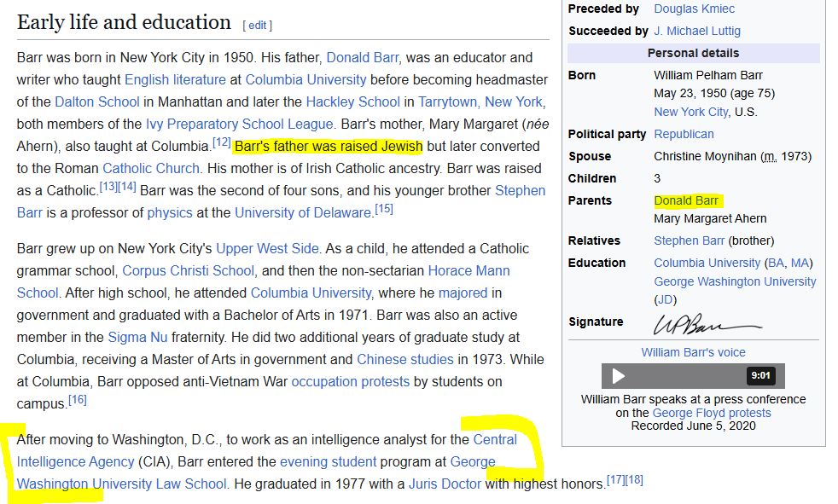Follow the JD degree link in infobox
The height and width of the screenshot is (504, 838).
pos(665,299)
